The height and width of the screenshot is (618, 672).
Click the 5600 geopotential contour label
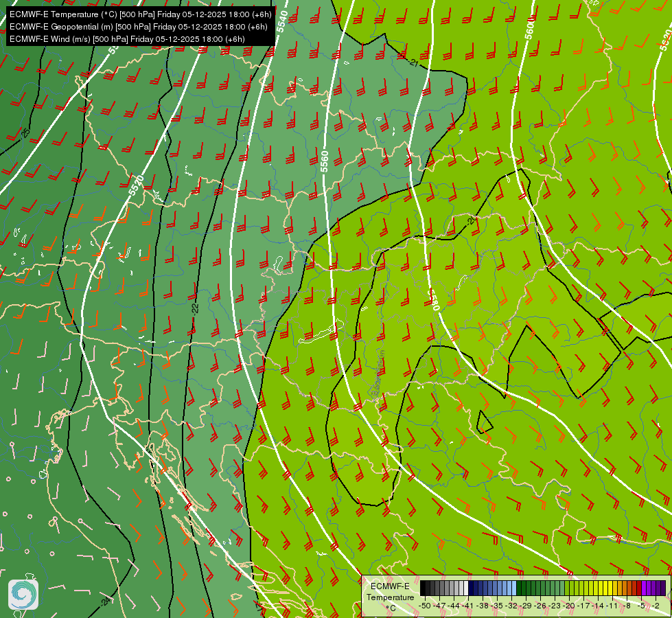(x=530, y=29)
